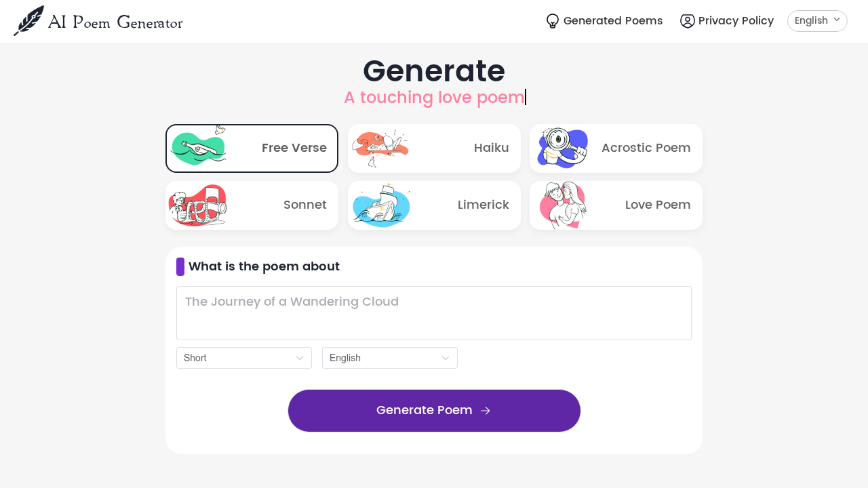Select the Sonnet poem type
The image size is (868, 488).
(x=252, y=205)
